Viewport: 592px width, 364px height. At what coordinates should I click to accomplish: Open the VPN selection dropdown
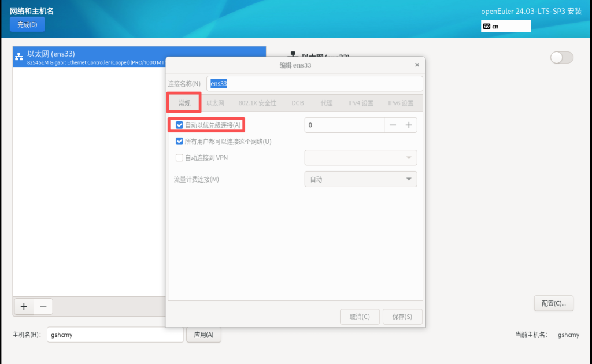tap(360, 158)
